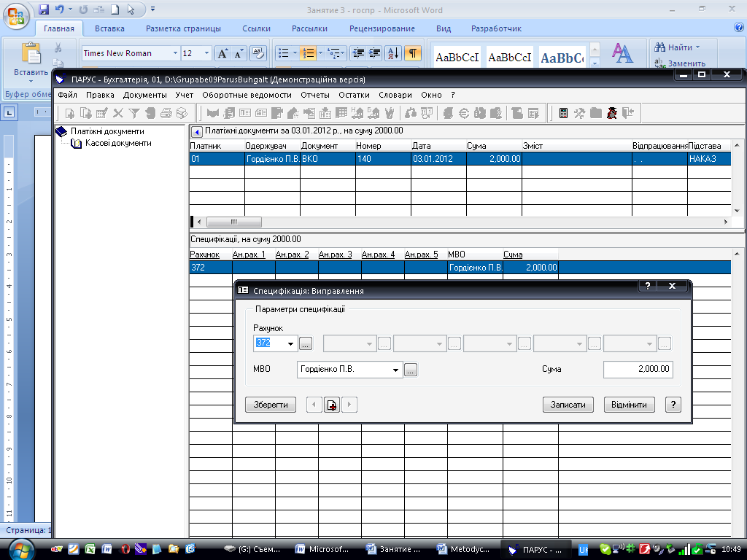Click the ... browse button next to МВО

(411, 370)
